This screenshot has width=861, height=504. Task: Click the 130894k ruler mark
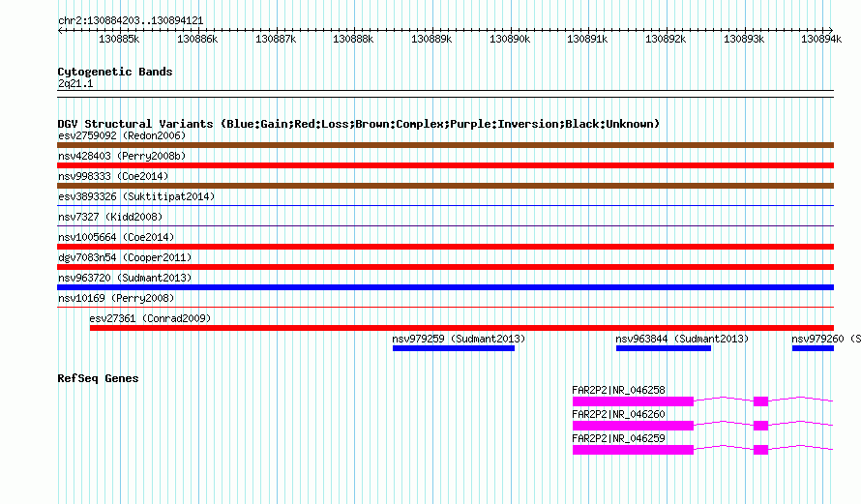(821, 39)
